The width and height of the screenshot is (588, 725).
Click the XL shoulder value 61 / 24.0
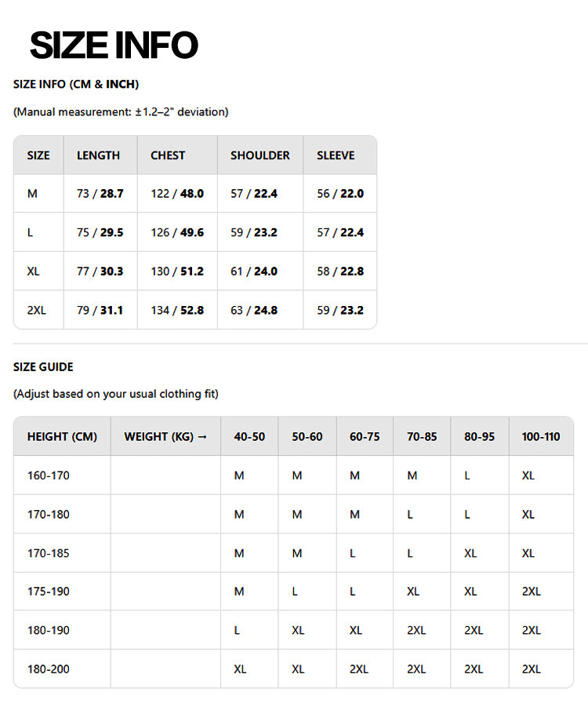tap(254, 271)
